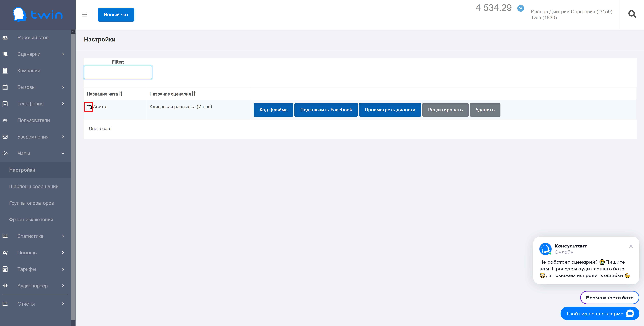644x326 pixels.
Task: Click Возможности бота button
Action: click(x=609, y=298)
